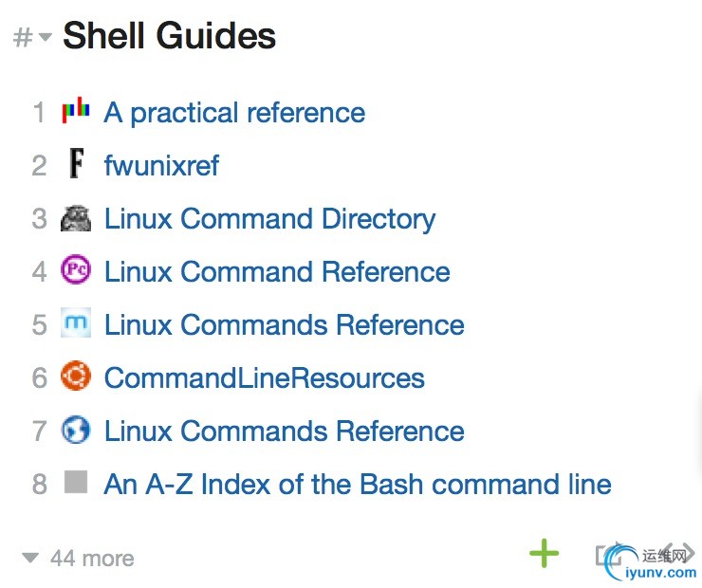
Task: Click the orange Ubuntu favicon beside CommandLineResources
Action: pos(76,377)
